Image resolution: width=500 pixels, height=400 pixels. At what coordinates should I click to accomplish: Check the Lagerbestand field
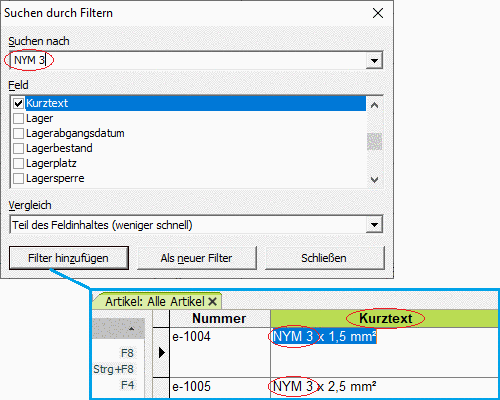(18, 148)
